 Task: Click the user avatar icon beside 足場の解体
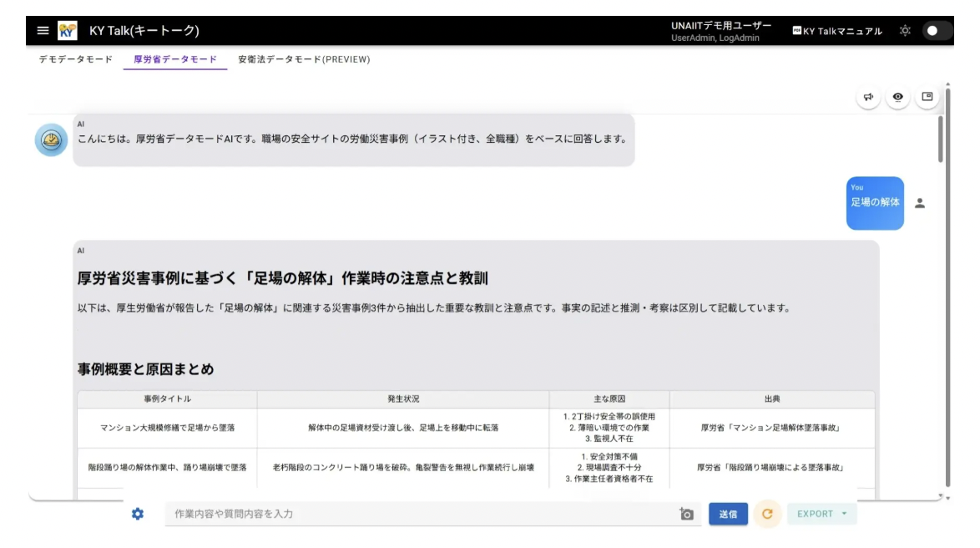[920, 203]
